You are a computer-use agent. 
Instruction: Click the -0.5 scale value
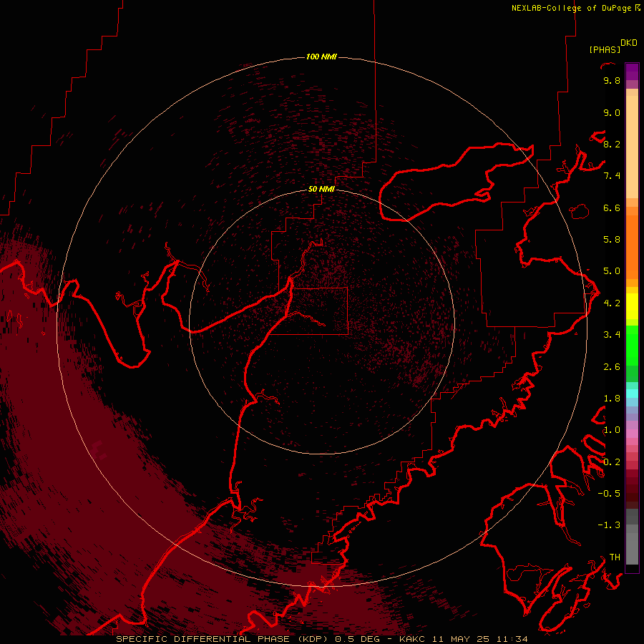pos(609,494)
